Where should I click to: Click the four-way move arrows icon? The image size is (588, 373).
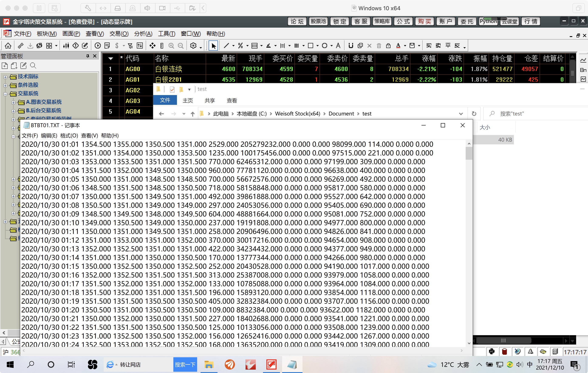click(152, 46)
